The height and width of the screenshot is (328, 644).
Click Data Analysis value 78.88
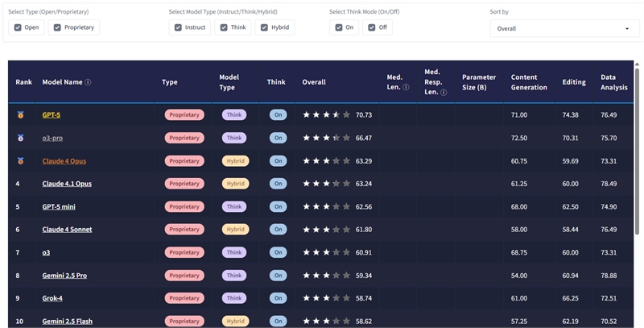coord(609,276)
